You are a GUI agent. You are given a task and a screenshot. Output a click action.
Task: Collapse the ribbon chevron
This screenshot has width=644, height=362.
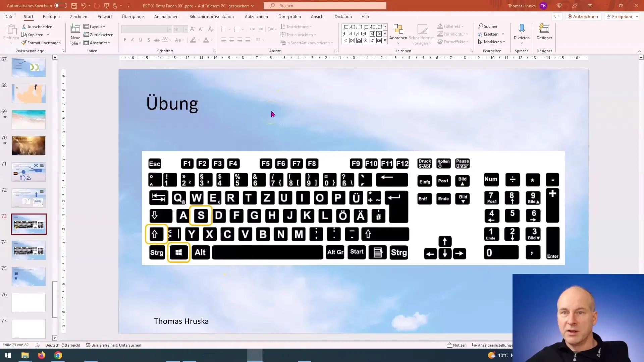(639, 51)
